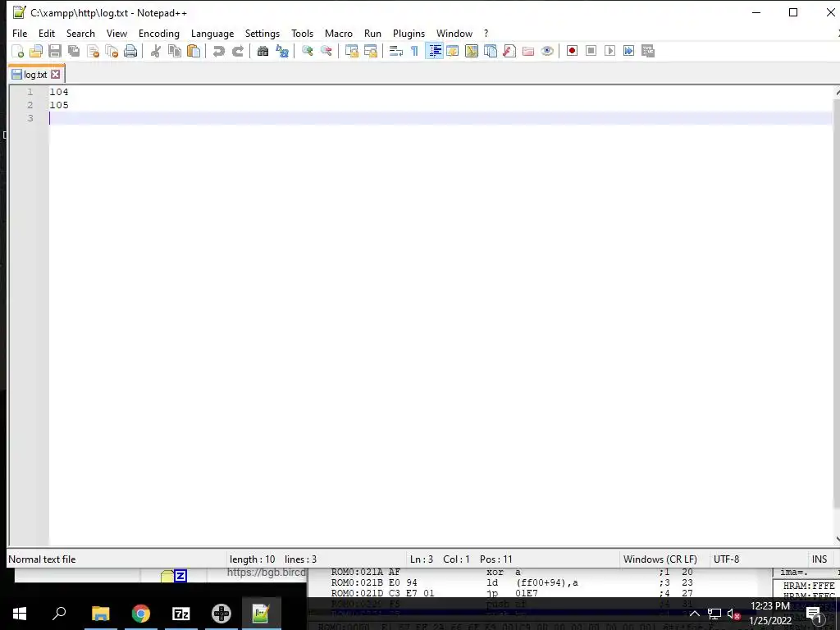Open the Settings menu
The height and width of the screenshot is (630, 840).
tap(262, 33)
